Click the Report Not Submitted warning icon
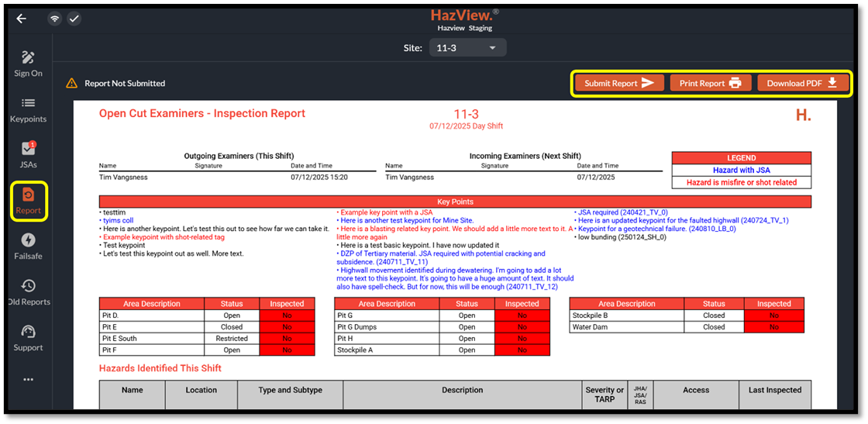 tap(71, 83)
